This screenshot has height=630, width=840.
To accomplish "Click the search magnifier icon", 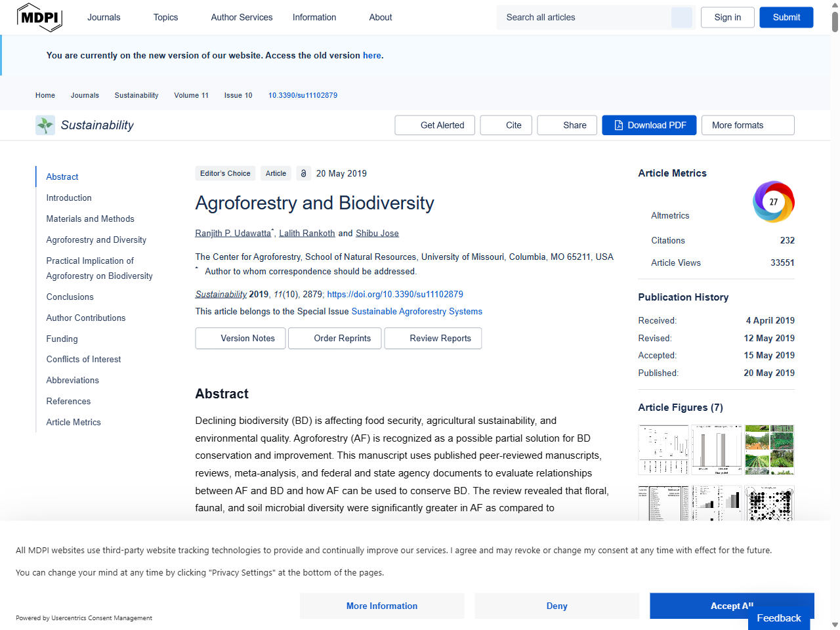I will tap(681, 17).
